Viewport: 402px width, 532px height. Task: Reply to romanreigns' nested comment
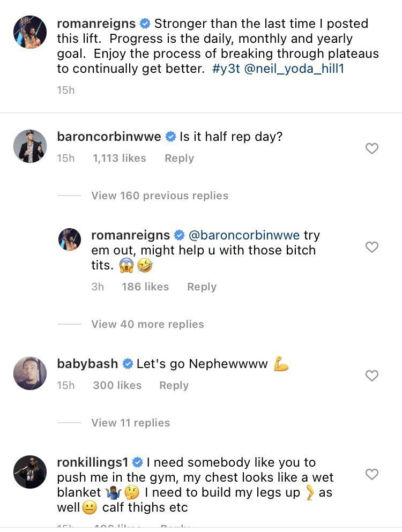tap(202, 287)
